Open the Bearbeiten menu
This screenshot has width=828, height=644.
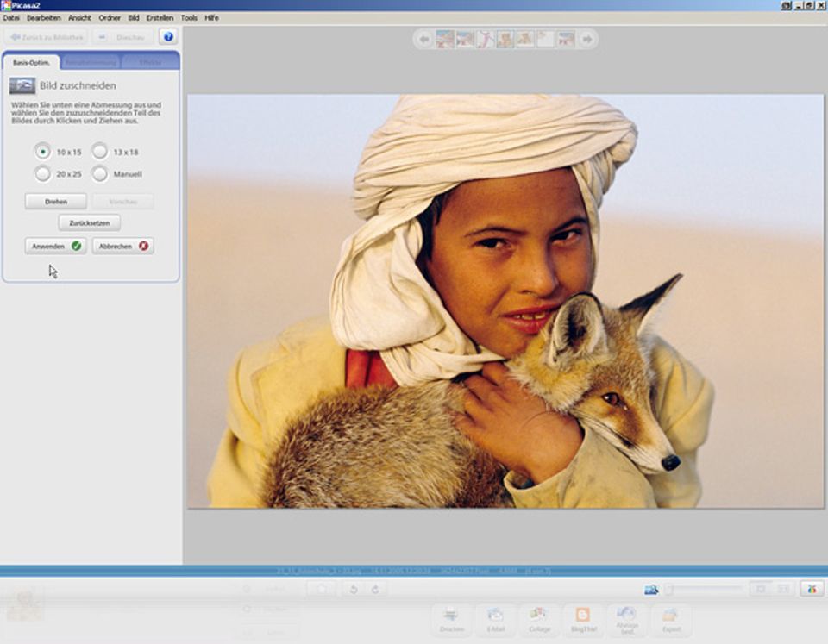[44, 18]
